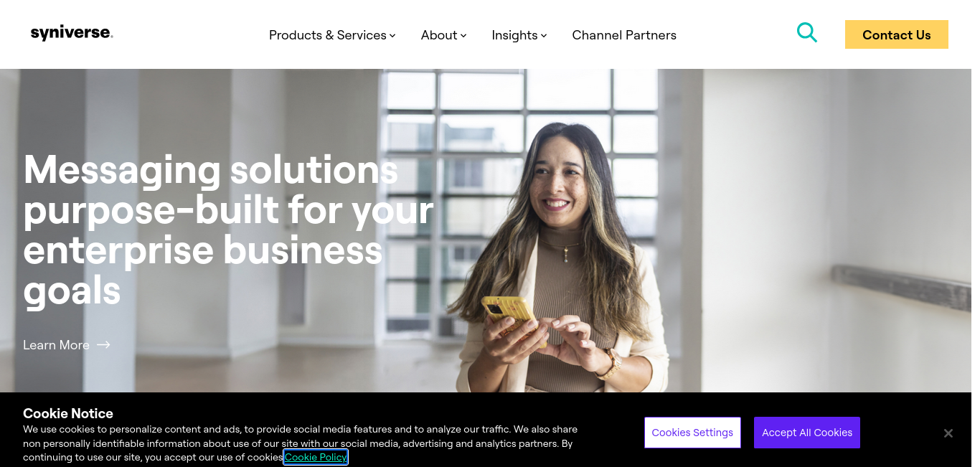Click the yellow Contact Us button
The width and height of the screenshot is (980, 467).
897,34
